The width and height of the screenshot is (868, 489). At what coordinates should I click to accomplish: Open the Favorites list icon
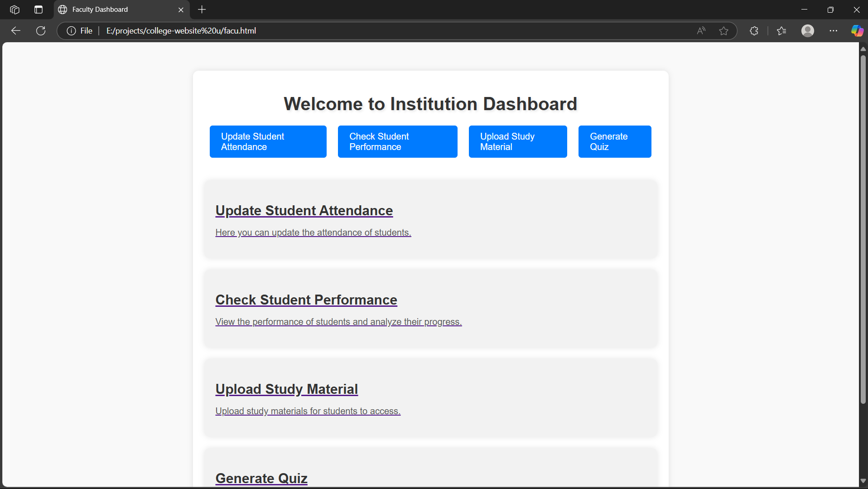[x=781, y=31]
